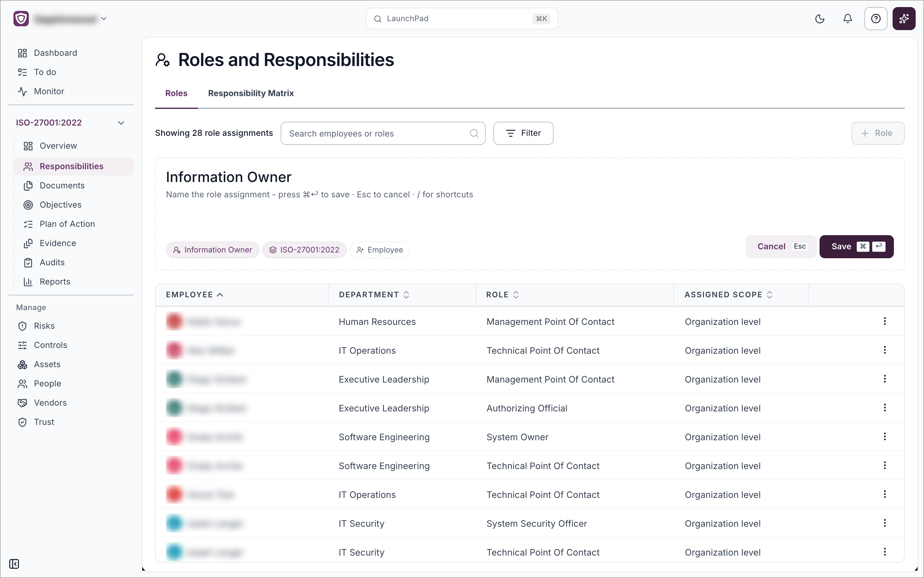Select the Roles tab
The image size is (924, 578).
(x=176, y=93)
